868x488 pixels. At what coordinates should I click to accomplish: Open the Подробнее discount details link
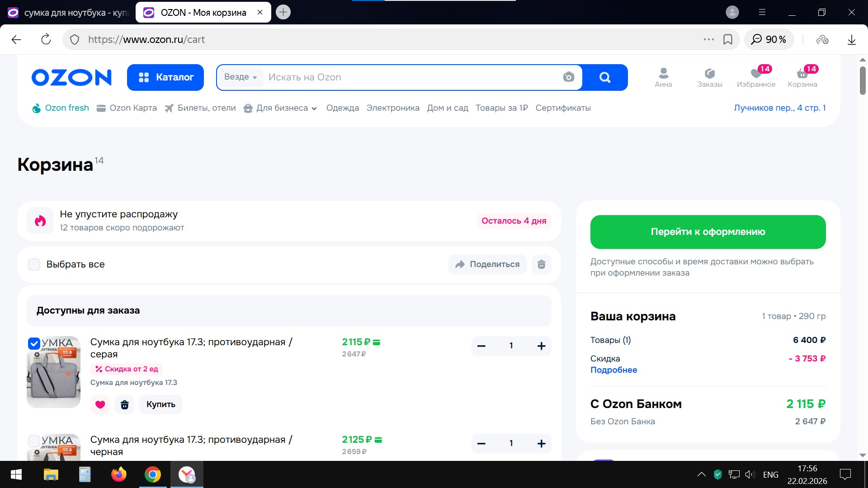pos(613,370)
